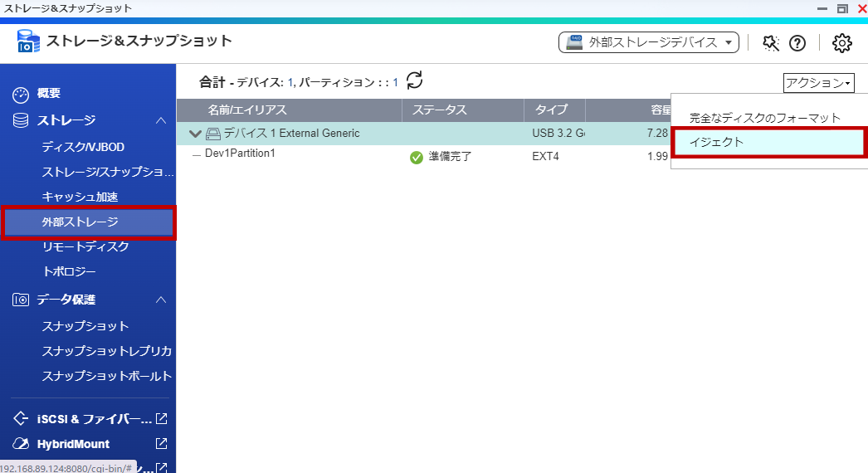The width and height of the screenshot is (868, 473).
Task: Click the Storage & Snapshots app logo icon
Action: pos(27,41)
